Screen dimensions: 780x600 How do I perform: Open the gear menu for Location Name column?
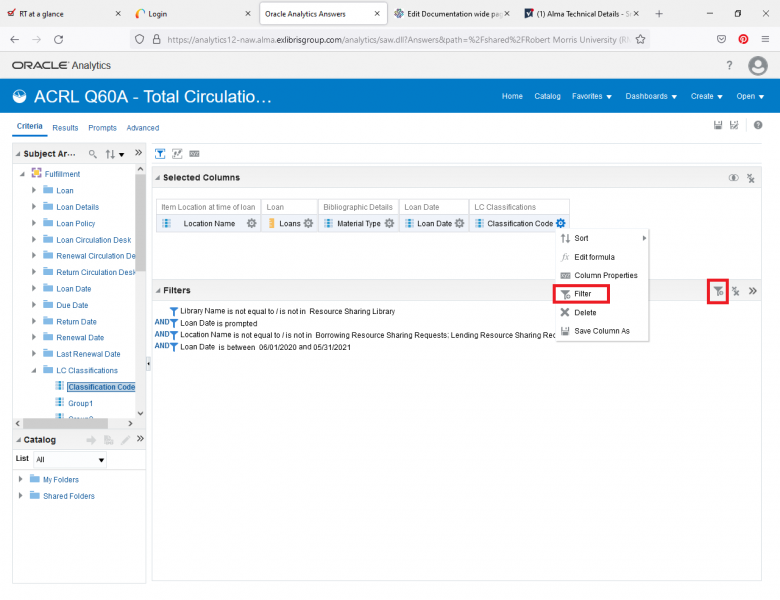click(252, 223)
